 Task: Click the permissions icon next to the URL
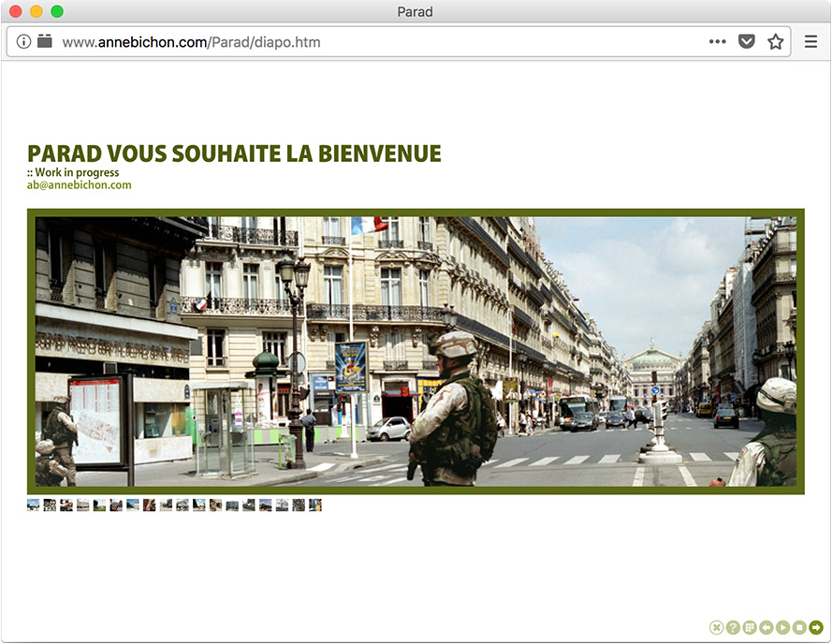point(44,42)
